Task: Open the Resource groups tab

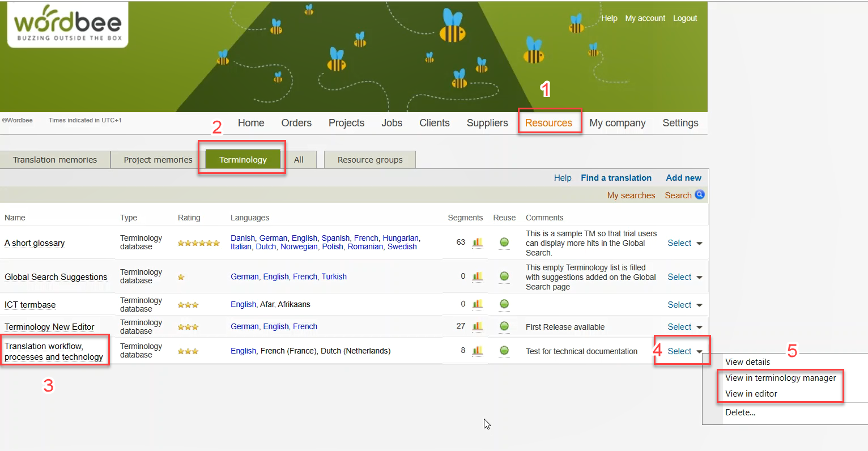Action: point(370,160)
